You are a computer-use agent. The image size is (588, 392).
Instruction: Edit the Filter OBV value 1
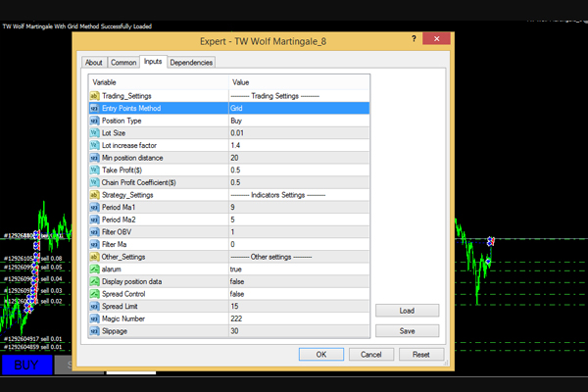click(x=299, y=232)
